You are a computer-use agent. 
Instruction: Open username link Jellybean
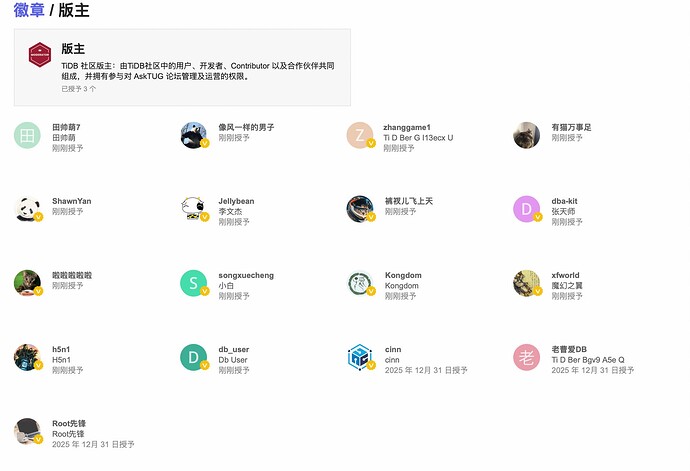(x=236, y=201)
